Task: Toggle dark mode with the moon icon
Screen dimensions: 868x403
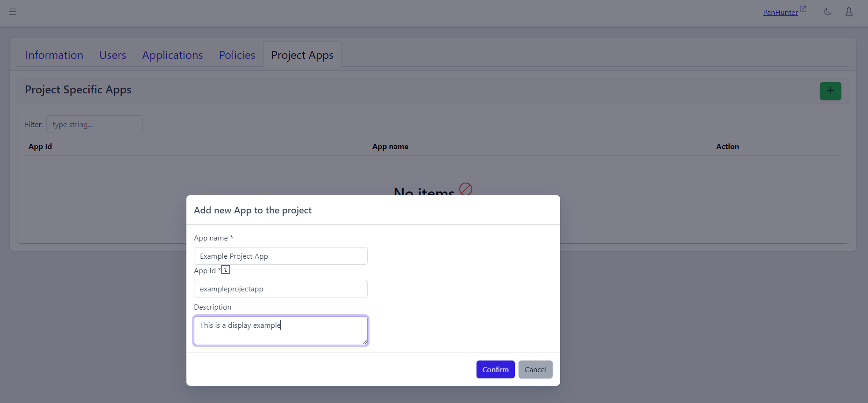Action: click(x=828, y=12)
